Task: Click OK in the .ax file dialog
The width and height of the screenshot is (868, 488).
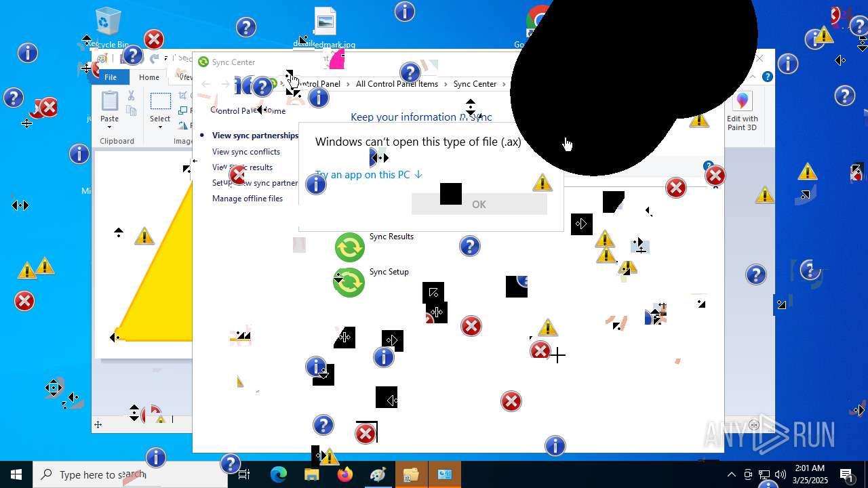Action: 479,204
